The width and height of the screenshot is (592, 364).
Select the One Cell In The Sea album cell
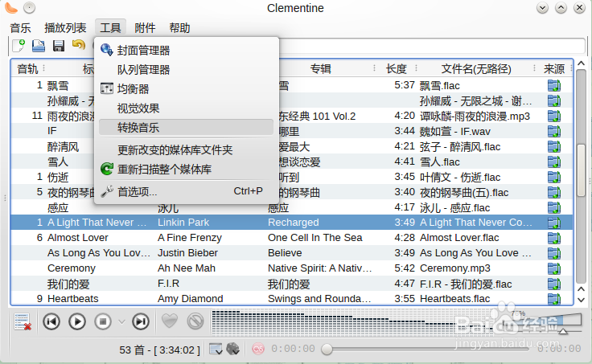click(x=314, y=238)
